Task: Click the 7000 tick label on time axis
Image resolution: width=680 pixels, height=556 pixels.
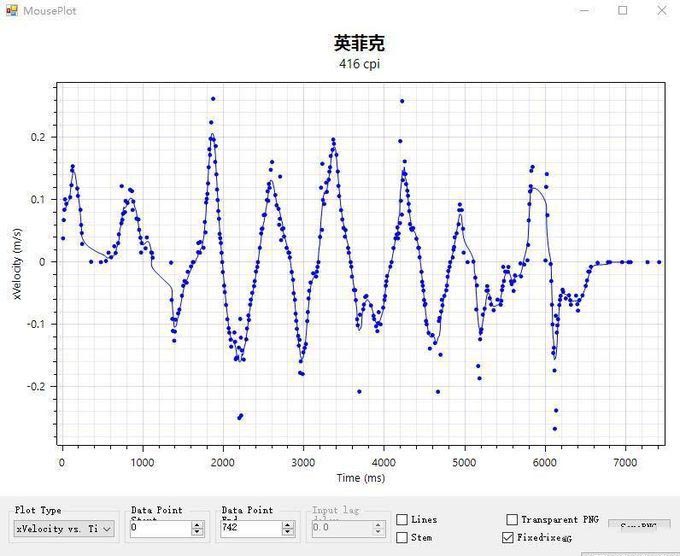Action: point(625,462)
